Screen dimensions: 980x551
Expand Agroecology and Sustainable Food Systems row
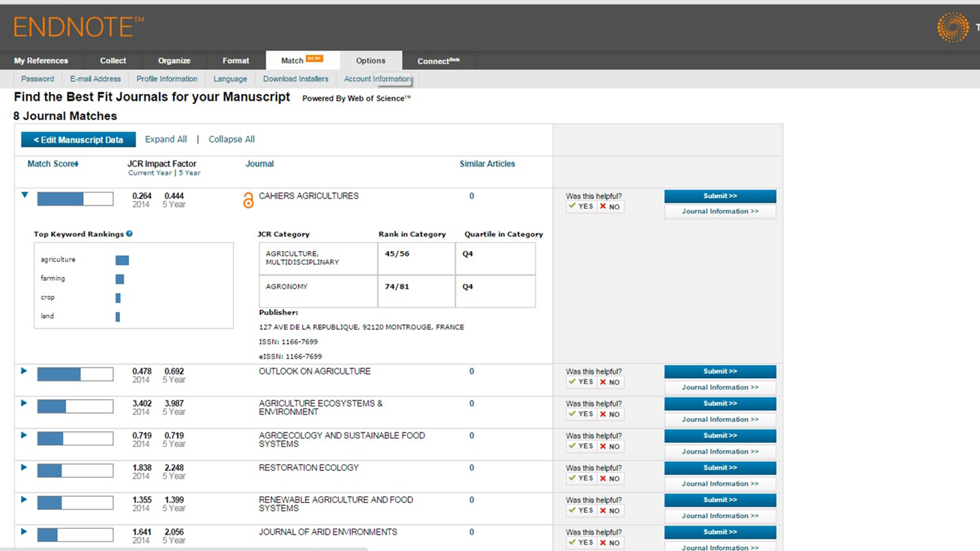click(x=24, y=435)
